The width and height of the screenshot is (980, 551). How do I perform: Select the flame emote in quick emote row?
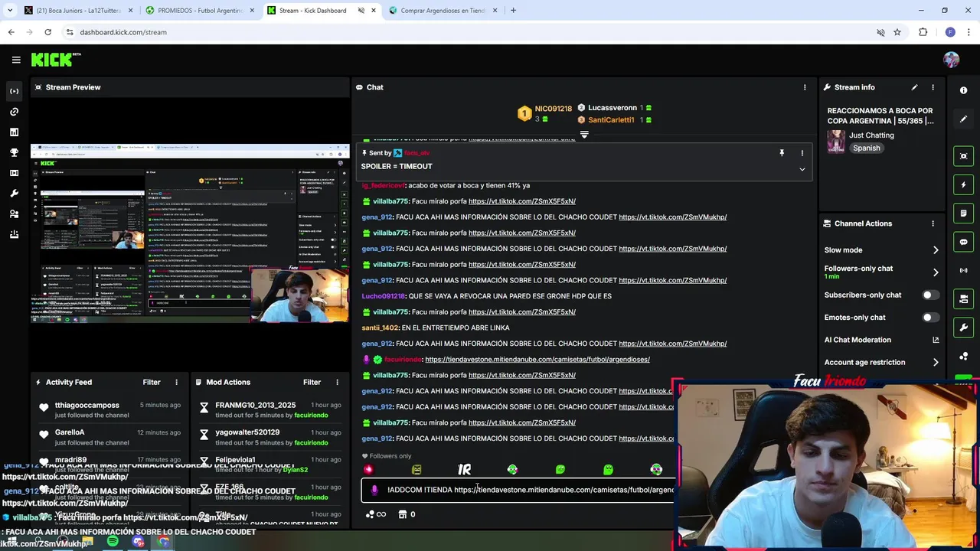(368, 469)
